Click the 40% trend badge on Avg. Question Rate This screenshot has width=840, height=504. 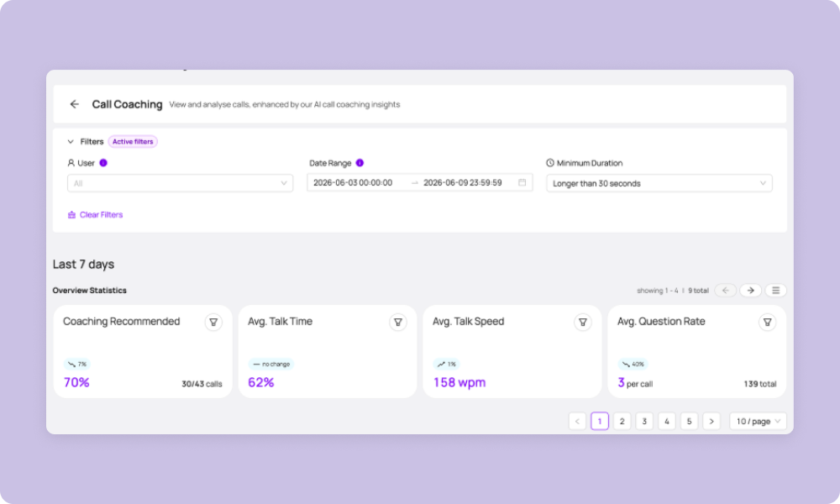click(x=633, y=365)
